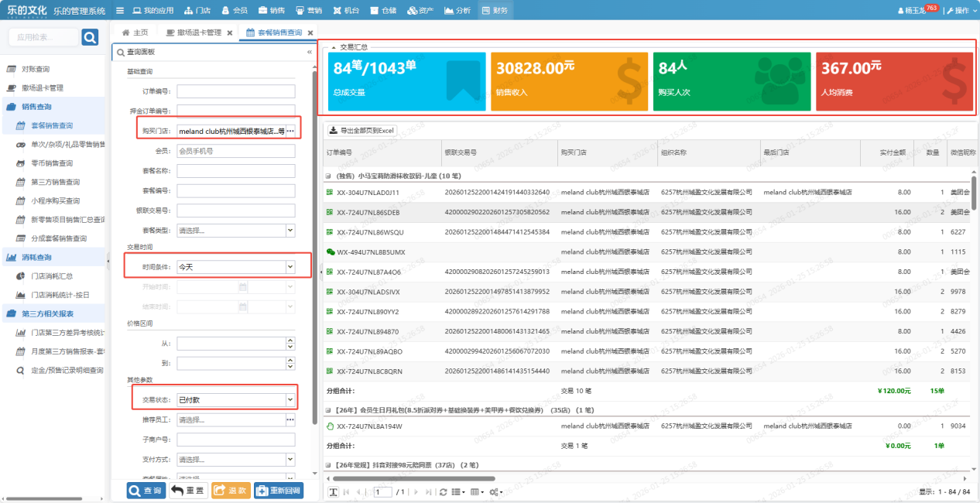Collapse the 小马宝莉防滑袜 group row
The height and width of the screenshot is (503, 980).
coord(329,176)
